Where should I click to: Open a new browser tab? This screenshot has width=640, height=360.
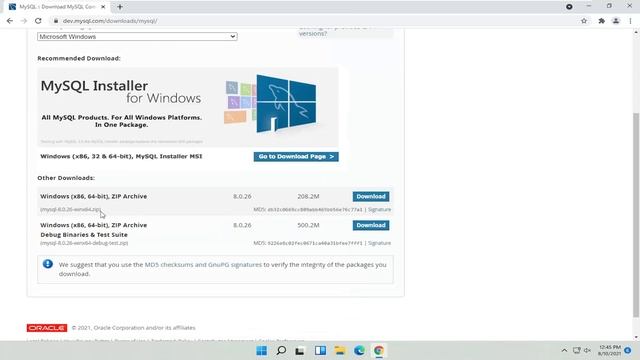pos(120,7)
